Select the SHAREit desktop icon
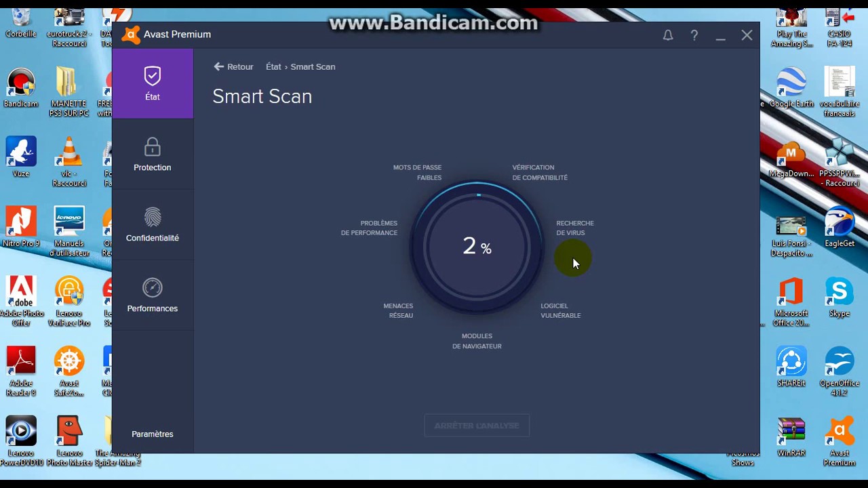The width and height of the screenshot is (868, 488). 791,367
